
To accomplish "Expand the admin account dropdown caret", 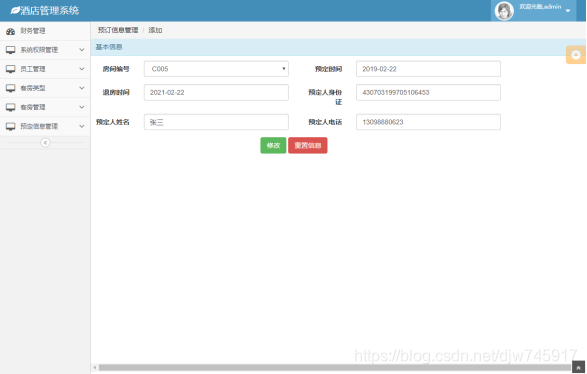I will tap(568, 11).
